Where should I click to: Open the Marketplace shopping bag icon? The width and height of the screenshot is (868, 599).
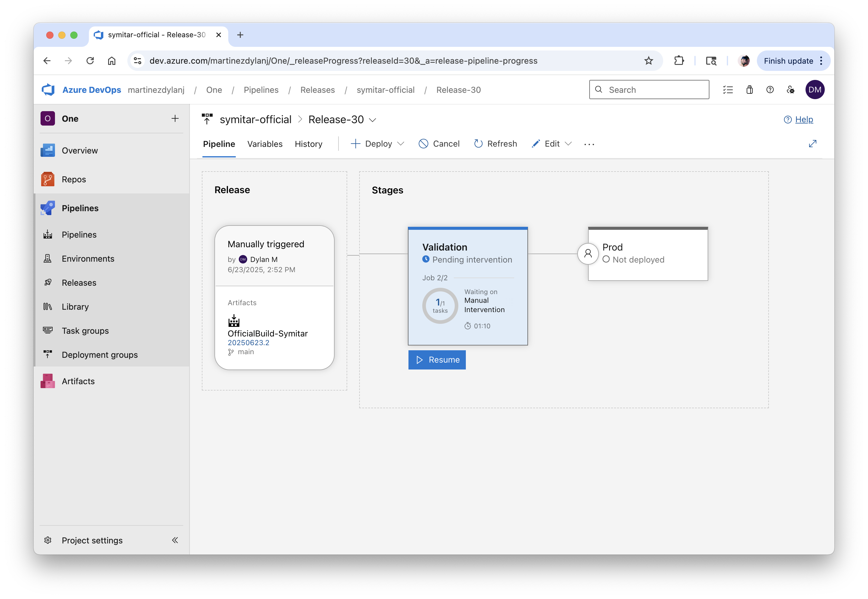[749, 90]
